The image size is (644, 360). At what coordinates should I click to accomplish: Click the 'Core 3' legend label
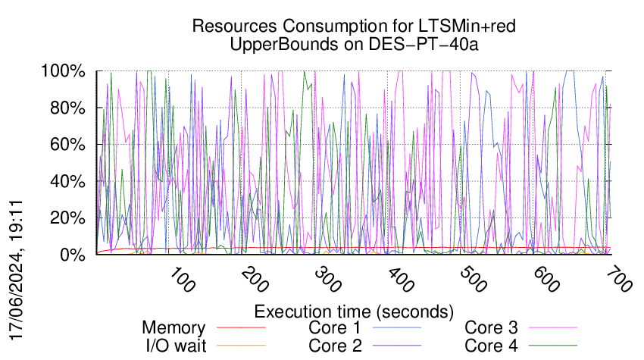tap(491, 328)
